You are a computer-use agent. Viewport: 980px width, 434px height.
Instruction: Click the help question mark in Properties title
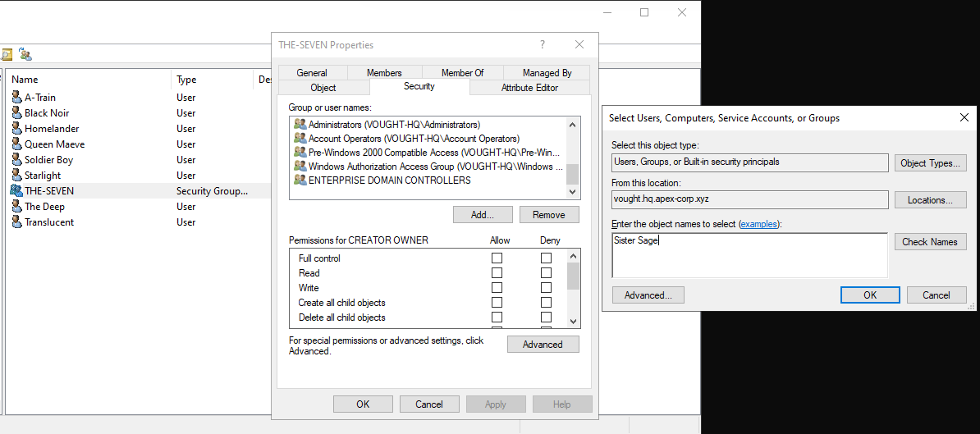pyautogui.click(x=542, y=44)
